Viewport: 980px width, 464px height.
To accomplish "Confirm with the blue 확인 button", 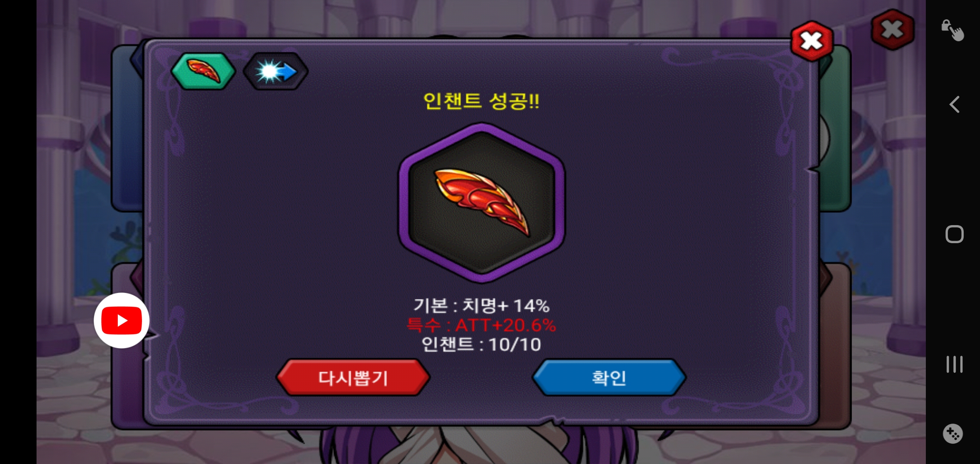I will (609, 378).
